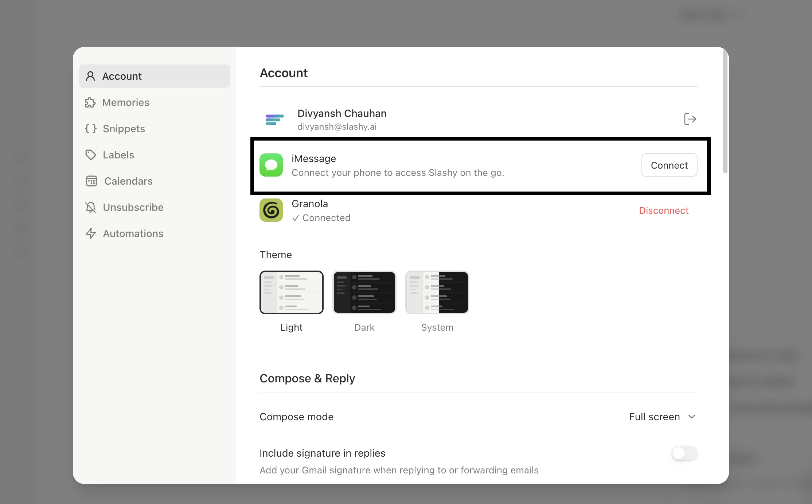Click the Gmail signature description text
This screenshot has height=504, width=812.
tap(399, 470)
